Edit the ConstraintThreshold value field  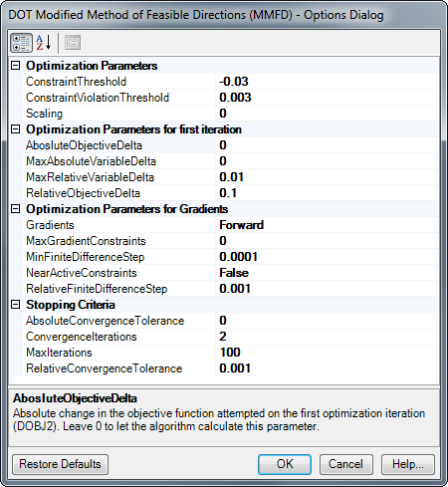tap(328, 82)
